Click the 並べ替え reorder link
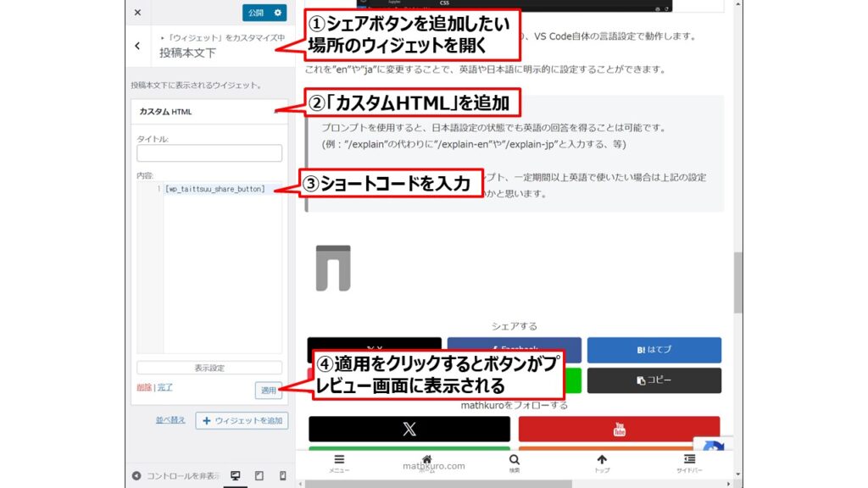Viewport: 868px width, 488px height. [170, 420]
